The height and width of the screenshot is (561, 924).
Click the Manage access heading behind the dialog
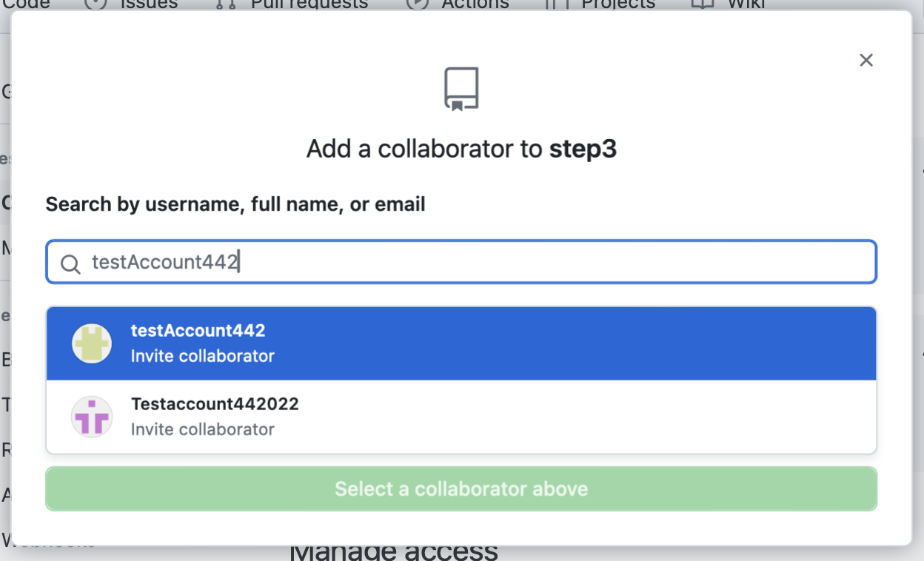(x=393, y=551)
